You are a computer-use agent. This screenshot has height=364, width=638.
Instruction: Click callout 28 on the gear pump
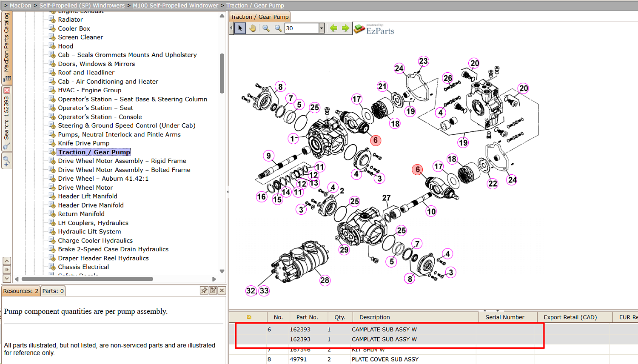[x=325, y=280]
